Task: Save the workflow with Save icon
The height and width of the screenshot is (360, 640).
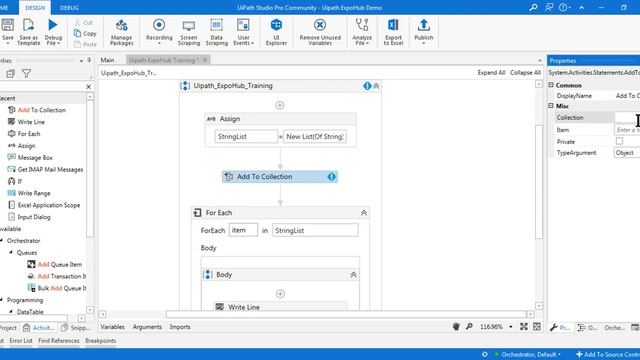Action: 7,25
